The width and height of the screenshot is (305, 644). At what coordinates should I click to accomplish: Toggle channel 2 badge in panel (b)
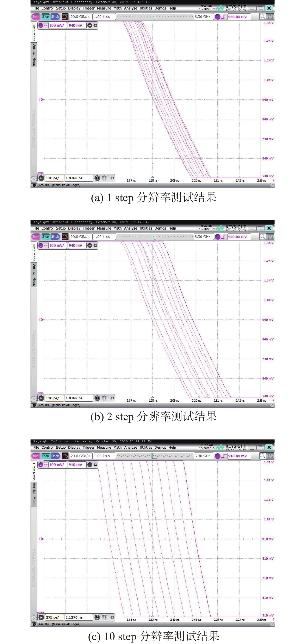point(41,245)
